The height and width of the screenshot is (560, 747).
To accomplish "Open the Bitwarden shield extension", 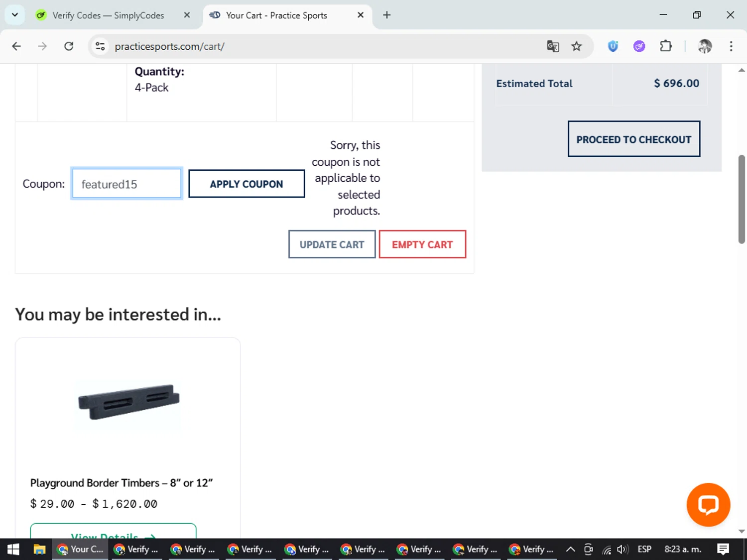I will [613, 46].
